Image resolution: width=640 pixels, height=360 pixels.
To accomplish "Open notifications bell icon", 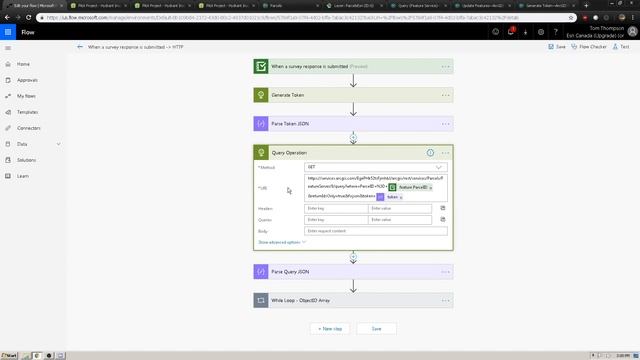I will 511,32.
